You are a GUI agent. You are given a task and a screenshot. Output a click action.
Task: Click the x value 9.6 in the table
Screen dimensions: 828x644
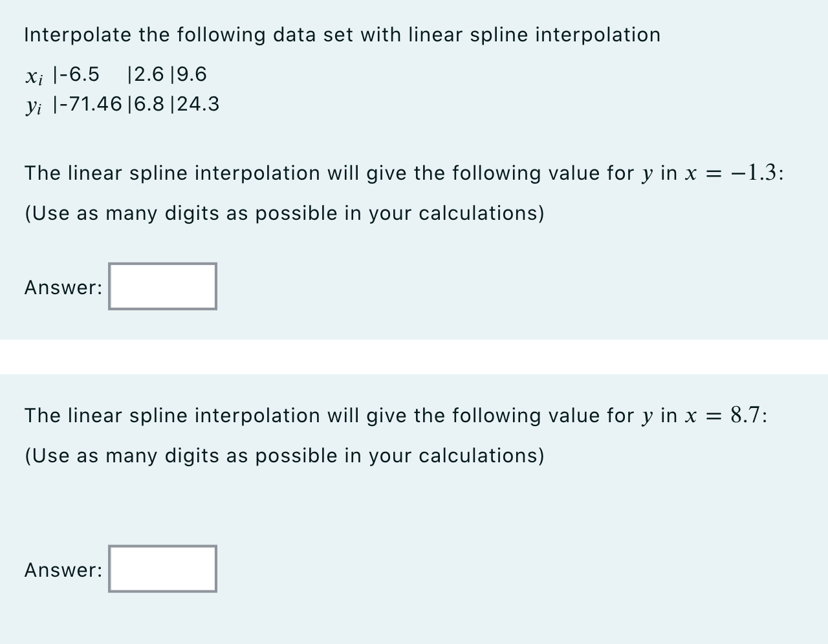[191, 74]
